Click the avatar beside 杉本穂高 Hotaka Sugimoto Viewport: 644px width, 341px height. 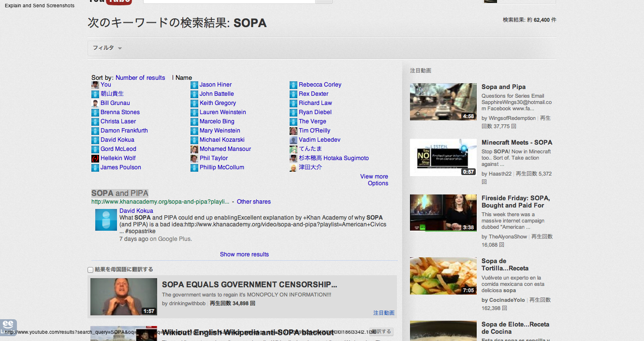(x=293, y=158)
